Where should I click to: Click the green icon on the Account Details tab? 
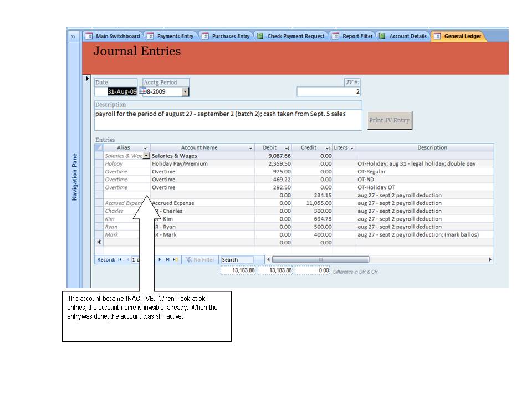(382, 36)
